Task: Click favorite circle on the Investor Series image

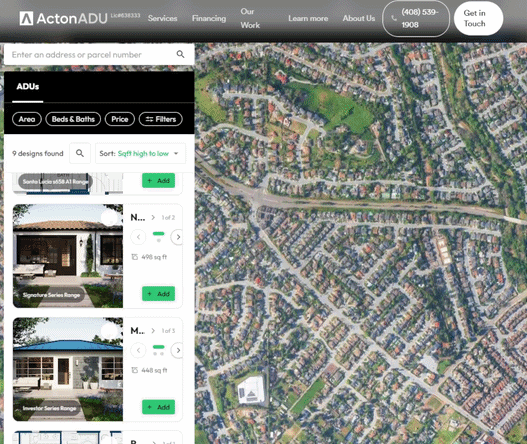Action: tap(109, 331)
